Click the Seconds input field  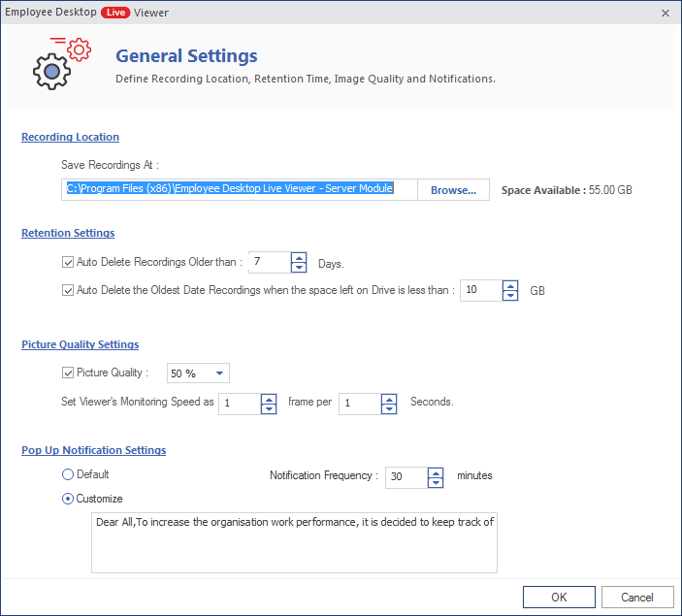360,405
